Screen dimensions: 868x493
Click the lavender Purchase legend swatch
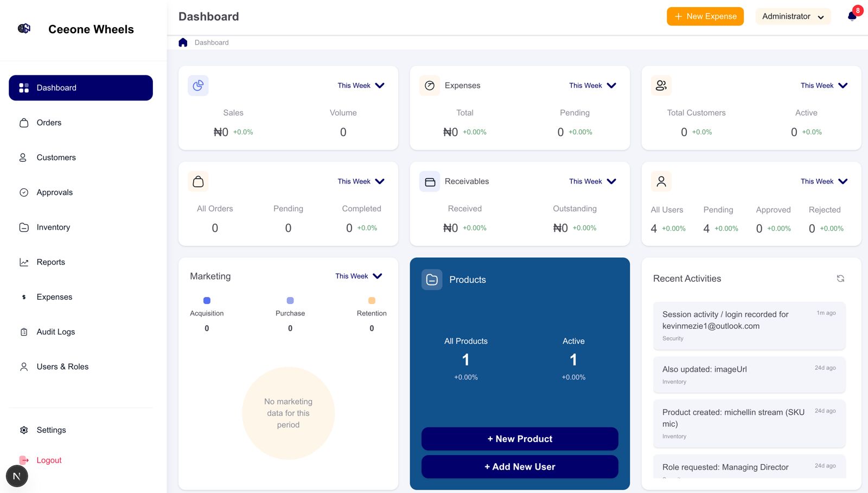[x=290, y=300]
